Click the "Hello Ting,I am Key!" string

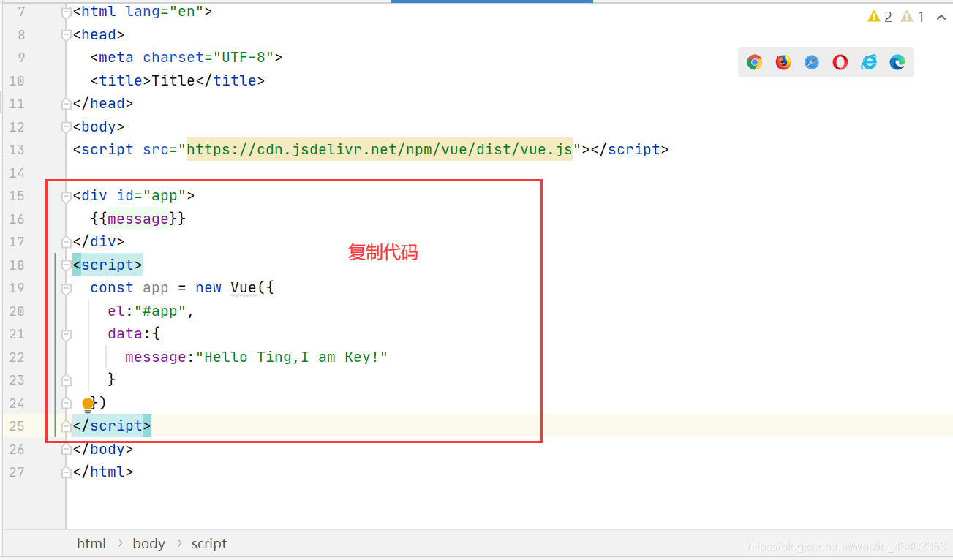292,357
